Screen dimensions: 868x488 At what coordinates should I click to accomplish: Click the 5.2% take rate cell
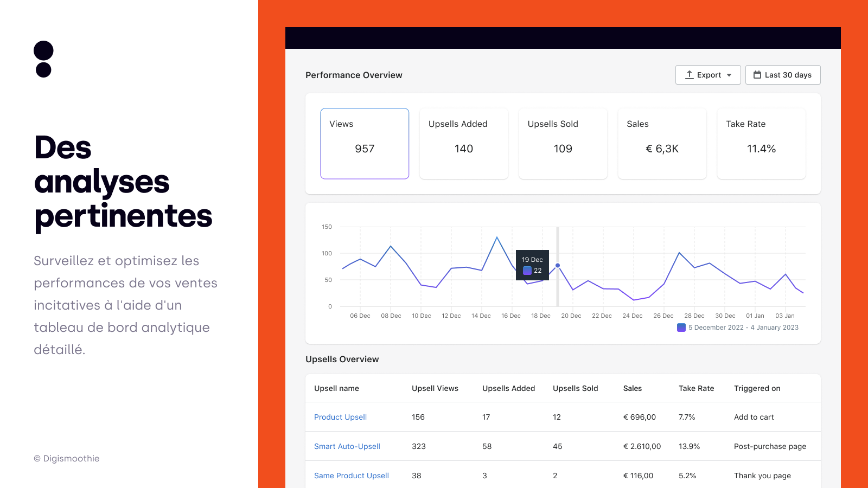pos(687,476)
